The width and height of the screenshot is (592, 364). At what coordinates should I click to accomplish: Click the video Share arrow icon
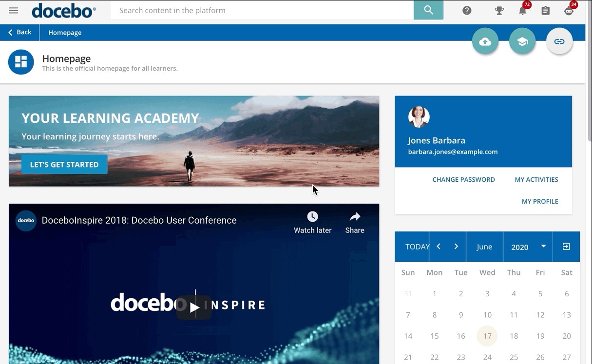355,217
